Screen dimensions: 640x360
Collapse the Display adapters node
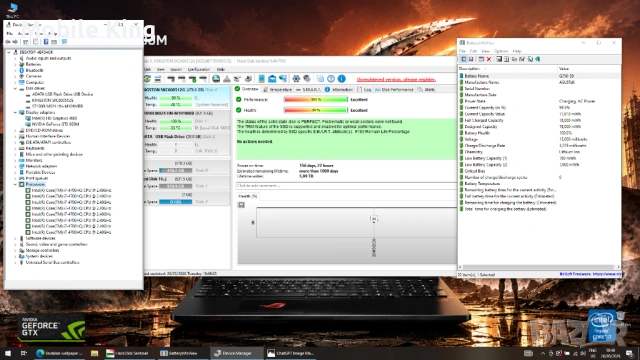(16, 112)
